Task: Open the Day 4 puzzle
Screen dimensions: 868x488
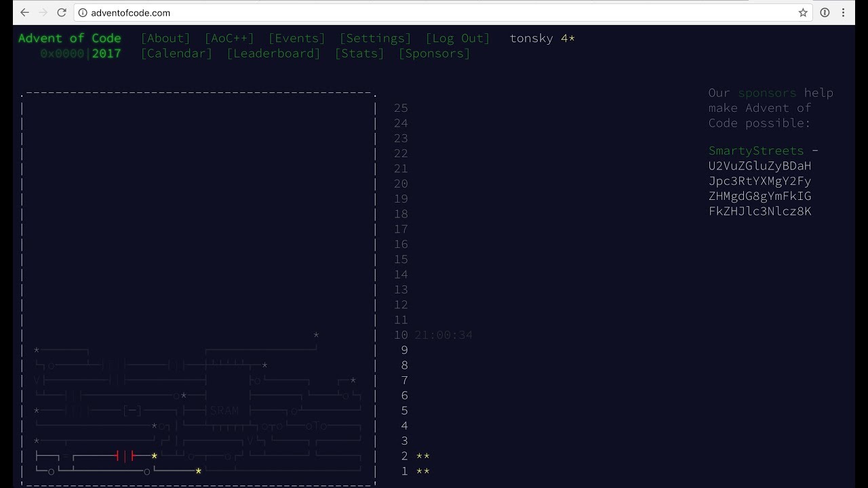Action: click(404, 426)
